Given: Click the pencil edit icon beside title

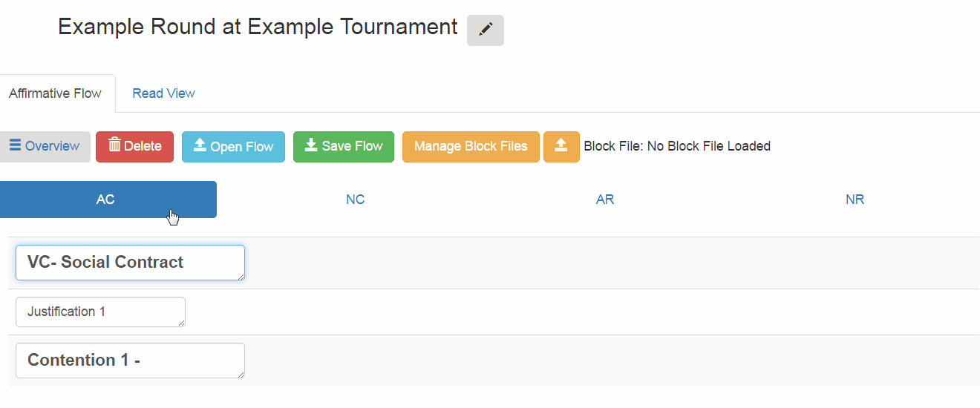Looking at the screenshot, I should (x=486, y=30).
